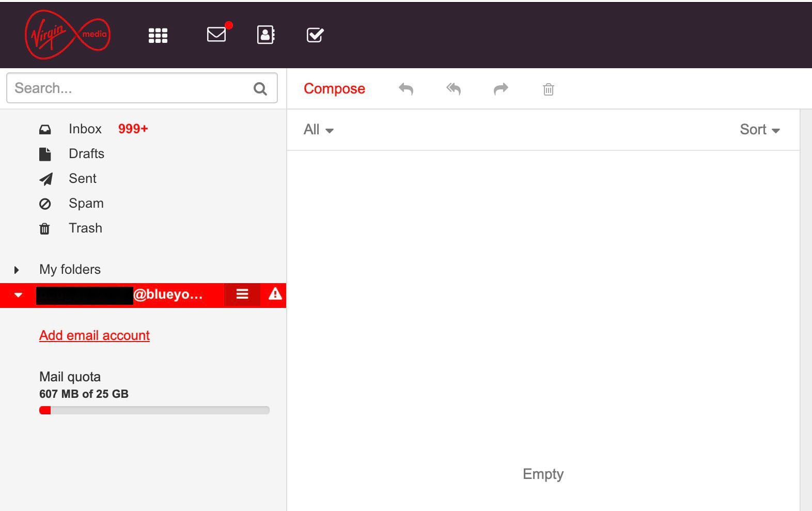Click the warning triangle on blueyonder account

click(275, 295)
